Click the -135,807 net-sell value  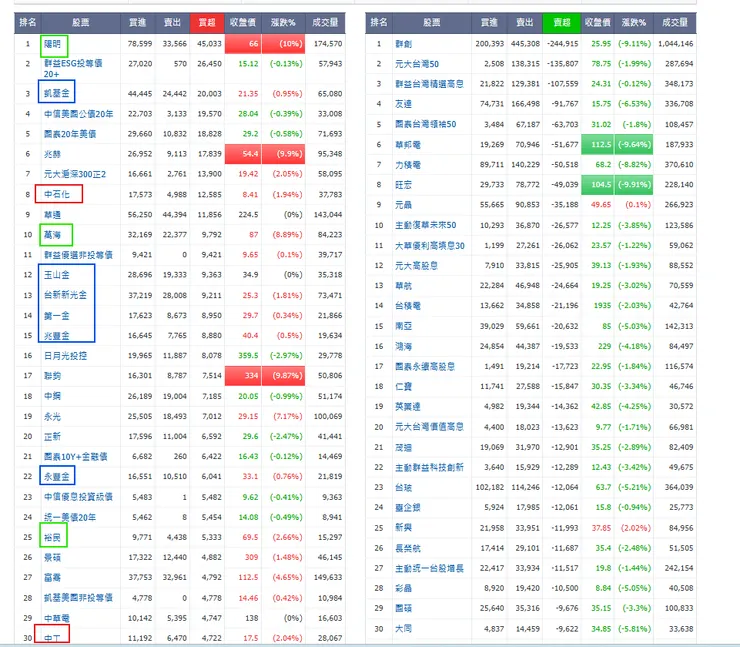[563, 64]
